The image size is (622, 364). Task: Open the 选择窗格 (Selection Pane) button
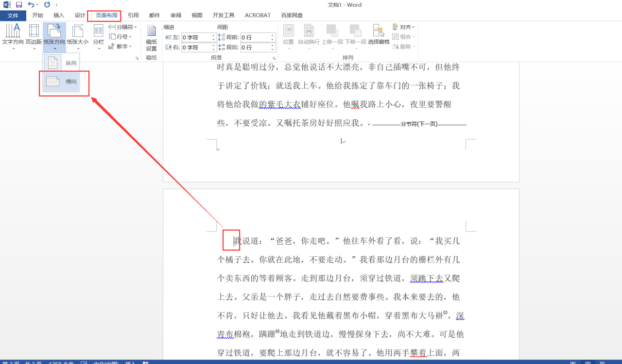coord(379,35)
